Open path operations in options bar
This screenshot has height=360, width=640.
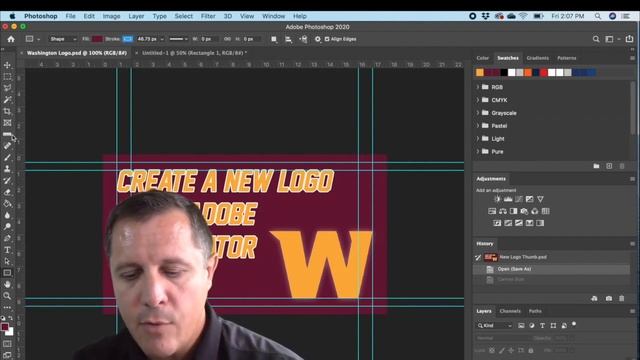pyautogui.click(x=274, y=39)
